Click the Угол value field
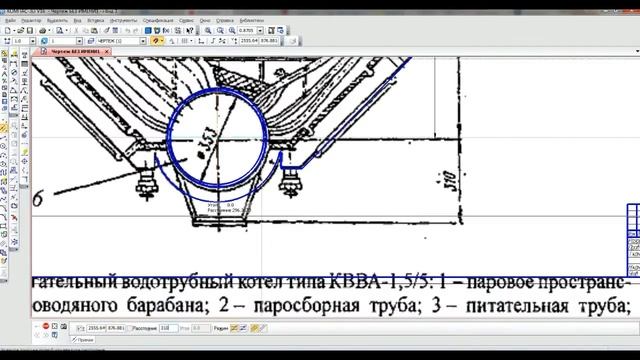 click(x=200, y=328)
